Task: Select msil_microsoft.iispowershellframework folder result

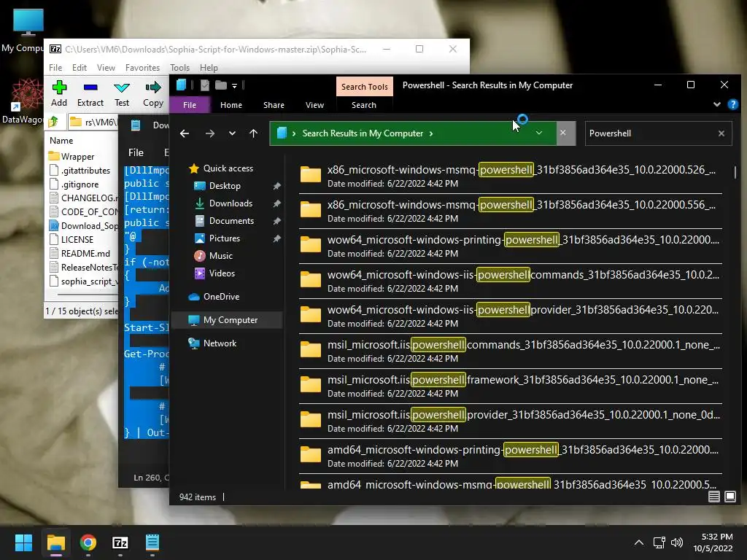Action: point(510,386)
